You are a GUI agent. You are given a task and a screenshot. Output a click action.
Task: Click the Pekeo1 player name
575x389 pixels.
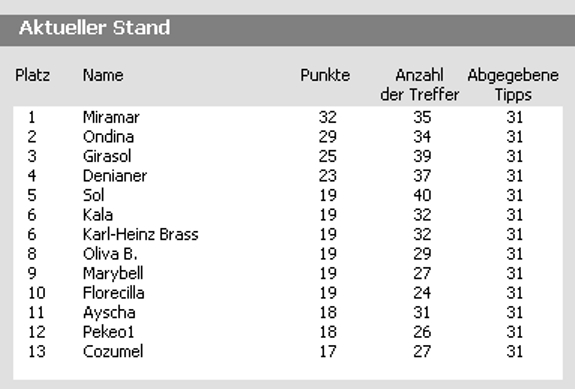click(x=109, y=332)
